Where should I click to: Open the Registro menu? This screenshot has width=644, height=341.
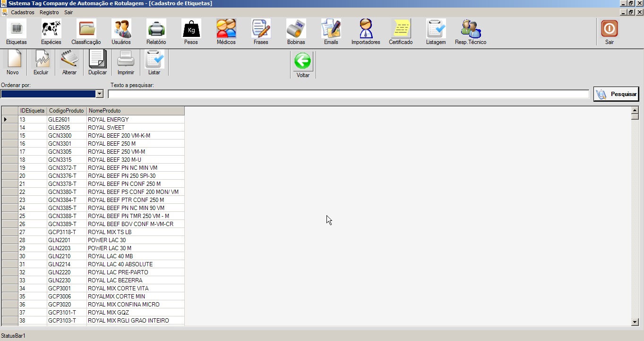coord(49,12)
